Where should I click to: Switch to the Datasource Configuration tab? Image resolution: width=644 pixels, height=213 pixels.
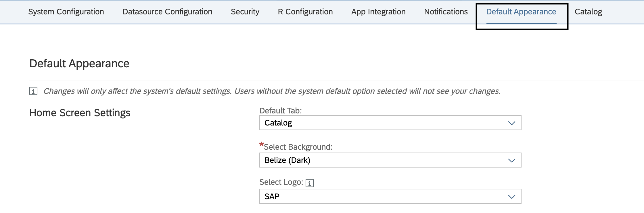pos(167,12)
